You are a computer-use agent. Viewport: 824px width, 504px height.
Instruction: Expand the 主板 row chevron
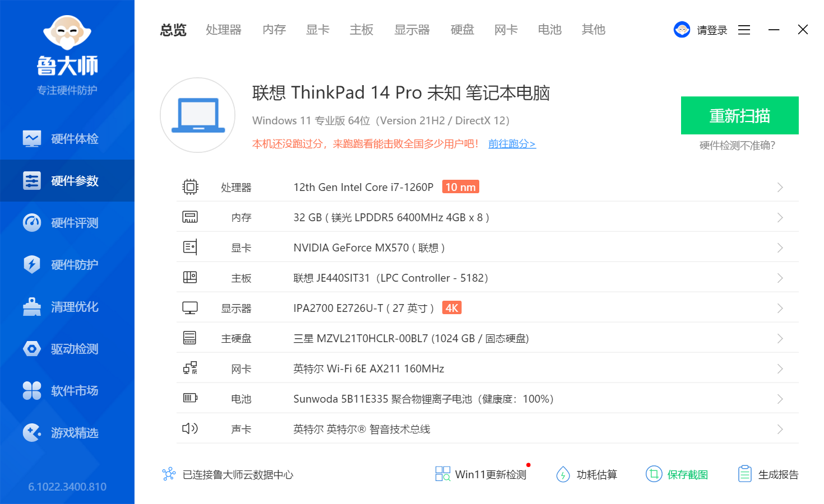(x=780, y=278)
